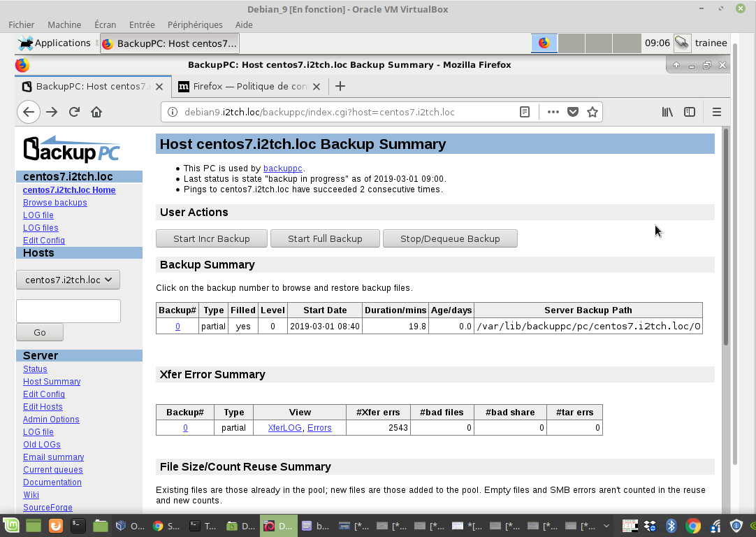Open the Applications menu in panel
Image resolution: width=756 pixels, height=537 pixels.
coord(54,43)
